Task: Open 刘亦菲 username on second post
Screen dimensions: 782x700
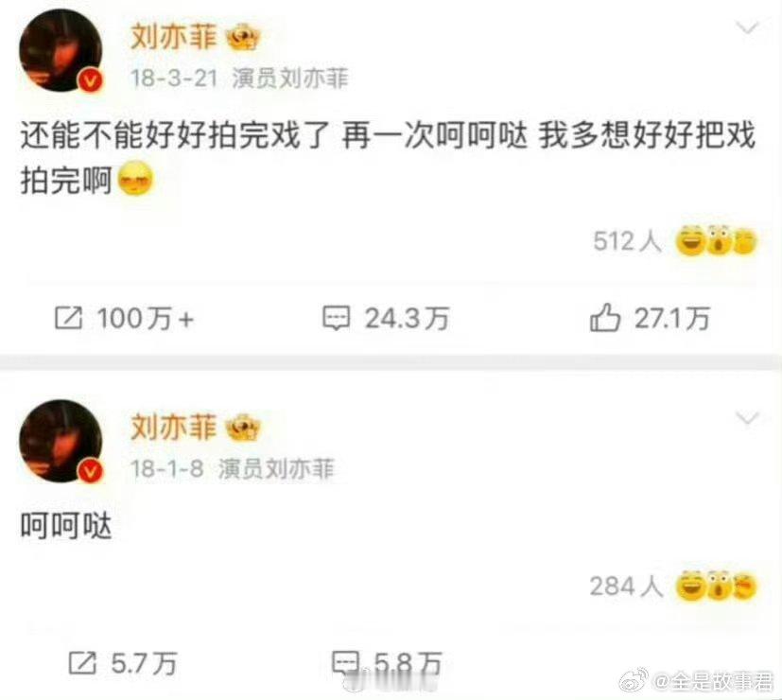Action: click(174, 428)
